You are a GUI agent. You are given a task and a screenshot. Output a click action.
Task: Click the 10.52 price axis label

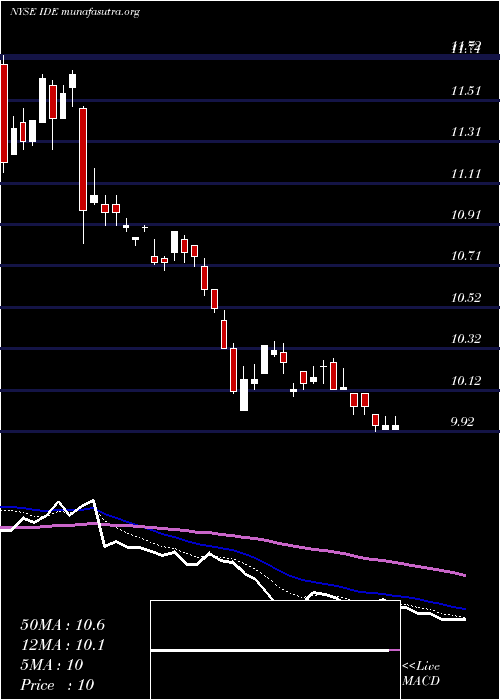coord(466,298)
